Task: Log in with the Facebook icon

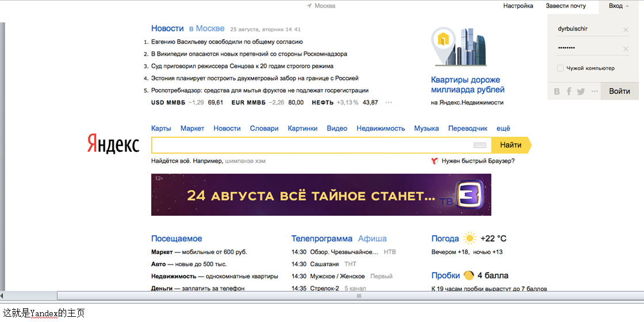Action: pyautogui.click(x=569, y=91)
